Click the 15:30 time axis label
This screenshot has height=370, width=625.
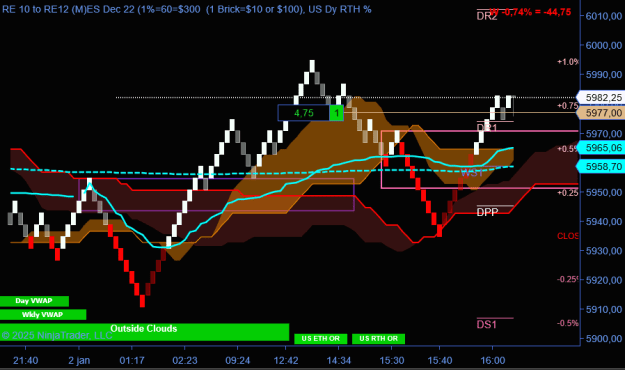coord(392,360)
